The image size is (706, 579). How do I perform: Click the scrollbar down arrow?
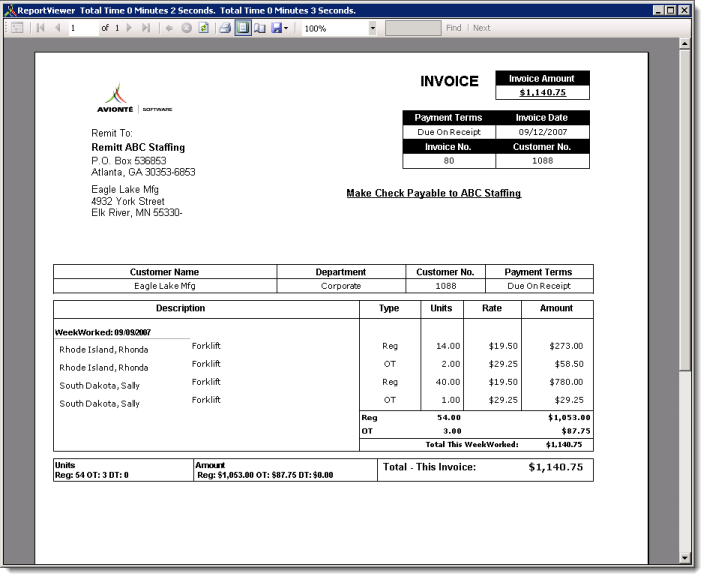[x=684, y=557]
